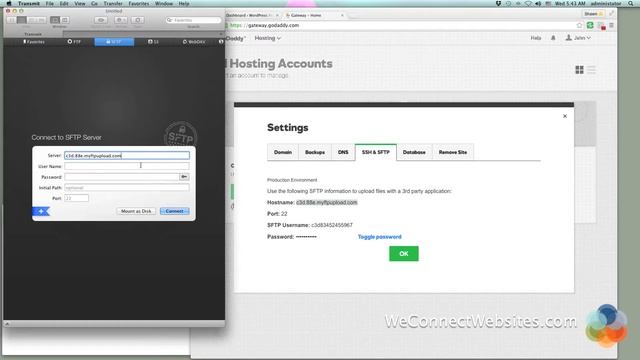Image resolution: width=640 pixels, height=360 pixels.
Task: Open the Transmit app menu
Action: tap(29, 3)
